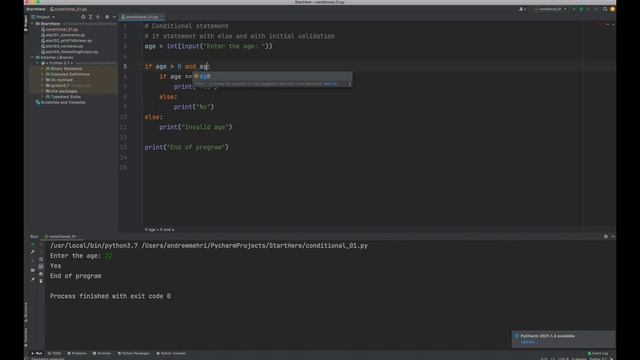Click the Structure vertical sidebar tab
This screenshot has height=360, width=640.
(26, 312)
